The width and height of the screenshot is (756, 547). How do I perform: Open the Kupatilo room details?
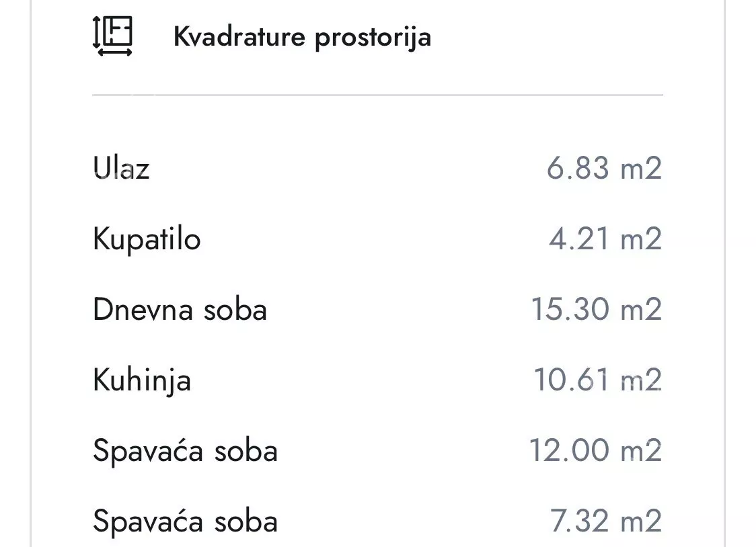pyautogui.click(x=147, y=239)
